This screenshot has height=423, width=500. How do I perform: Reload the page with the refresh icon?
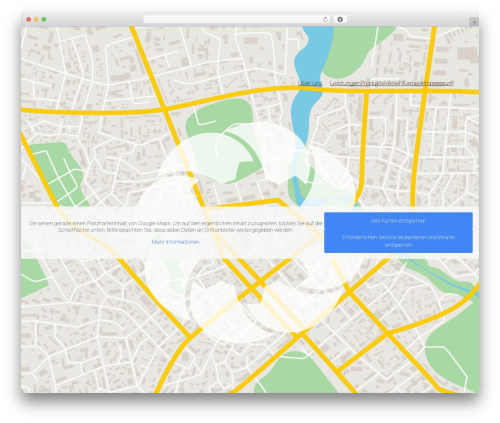pos(325,19)
